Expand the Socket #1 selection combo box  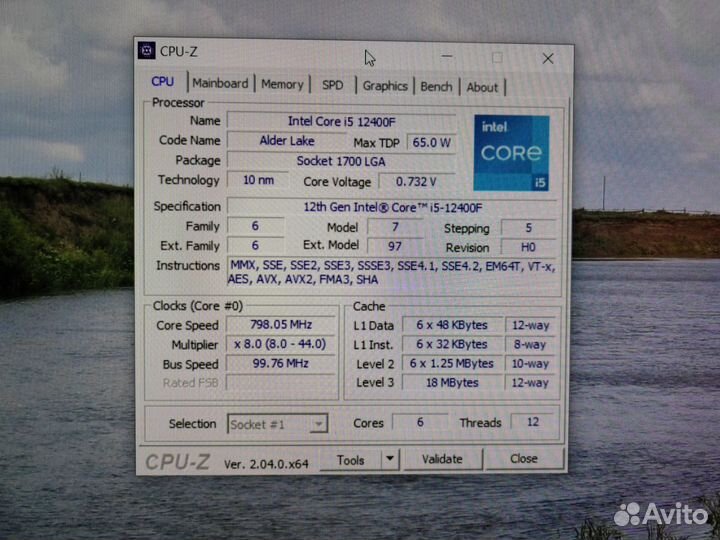[x=277, y=424]
